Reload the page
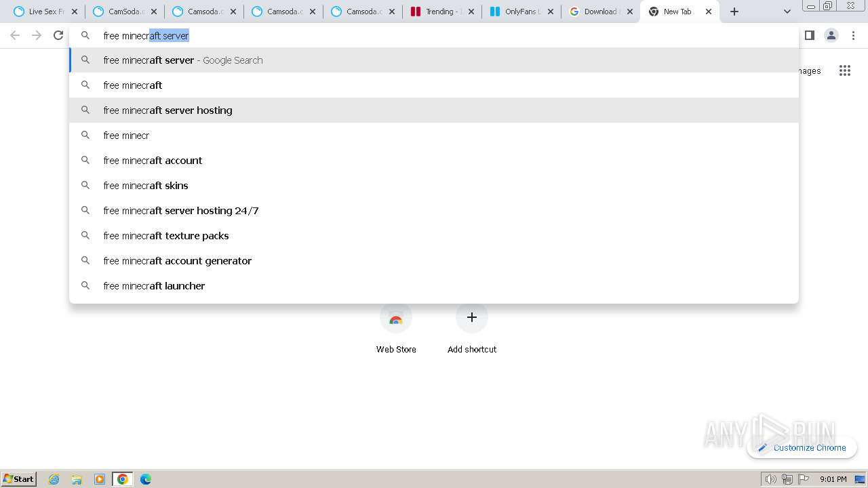 click(x=58, y=35)
